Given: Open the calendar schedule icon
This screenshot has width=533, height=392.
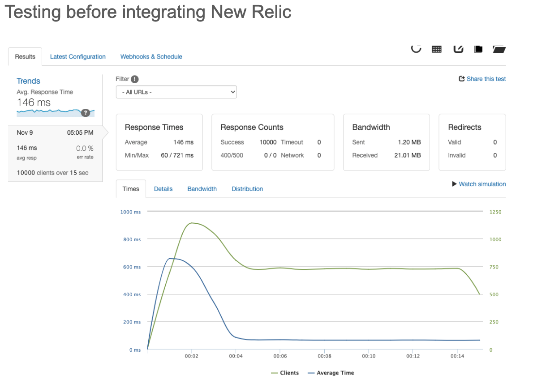Looking at the screenshot, I should click(437, 49).
